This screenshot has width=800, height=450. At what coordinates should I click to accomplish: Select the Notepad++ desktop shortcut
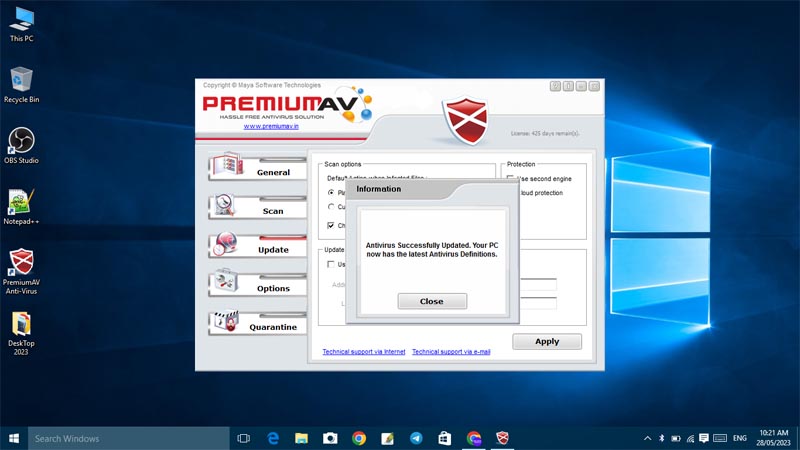pos(21,207)
